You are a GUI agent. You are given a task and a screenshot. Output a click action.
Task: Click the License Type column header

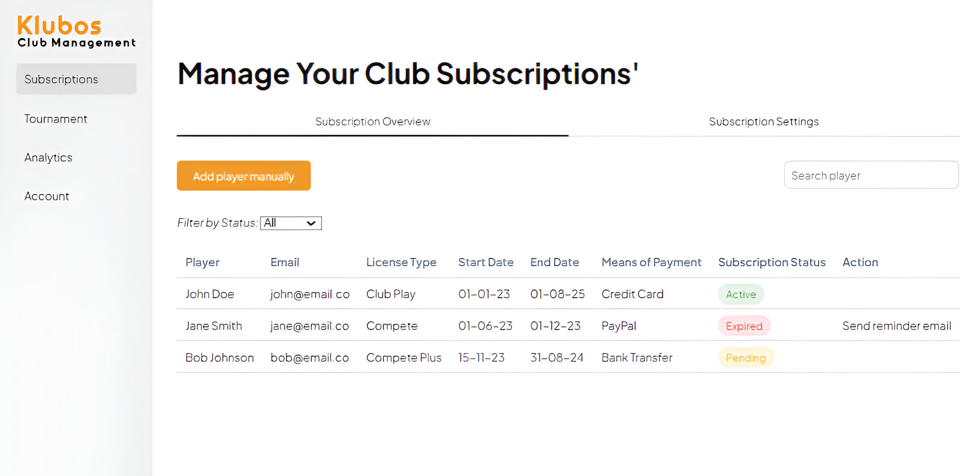[x=401, y=262]
